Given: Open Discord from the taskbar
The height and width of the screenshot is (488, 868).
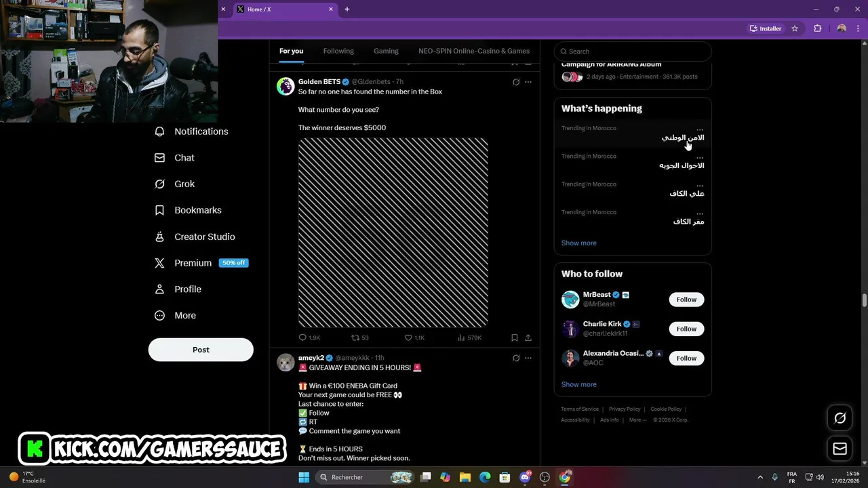Looking at the screenshot, I should 525,477.
